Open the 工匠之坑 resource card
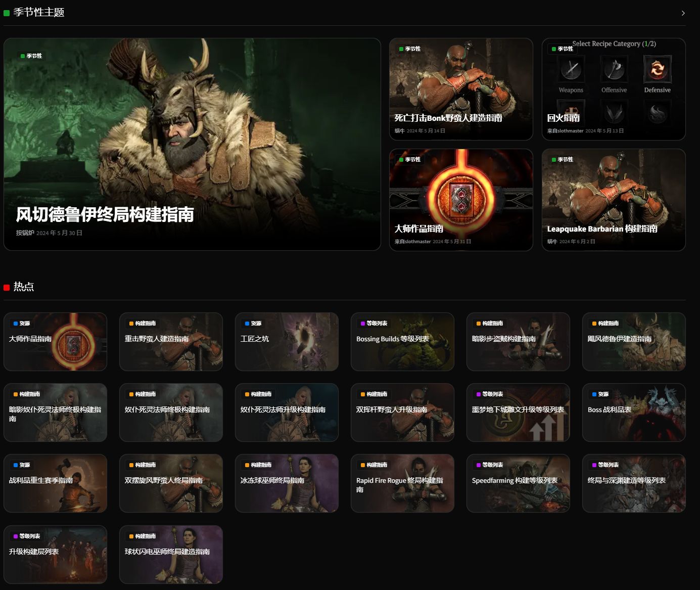The image size is (700, 590). pyautogui.click(x=287, y=342)
